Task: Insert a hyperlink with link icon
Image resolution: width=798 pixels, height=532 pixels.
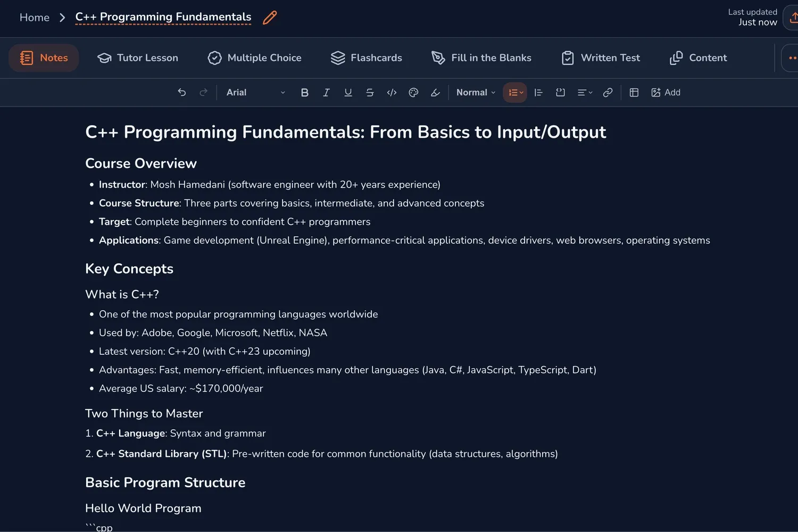Action: click(608, 93)
